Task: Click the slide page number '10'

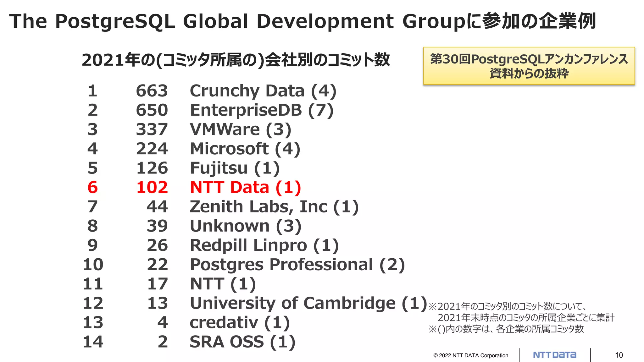Action: [x=619, y=355]
